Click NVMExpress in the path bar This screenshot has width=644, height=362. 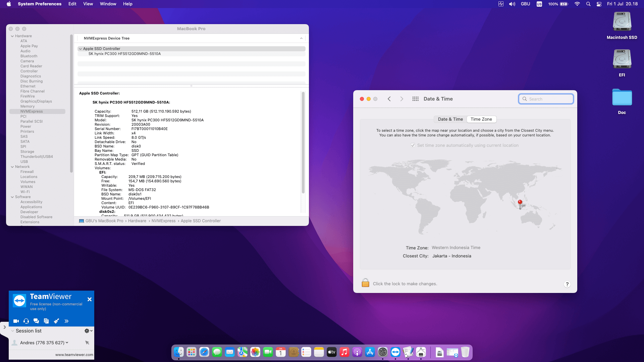tap(164, 221)
